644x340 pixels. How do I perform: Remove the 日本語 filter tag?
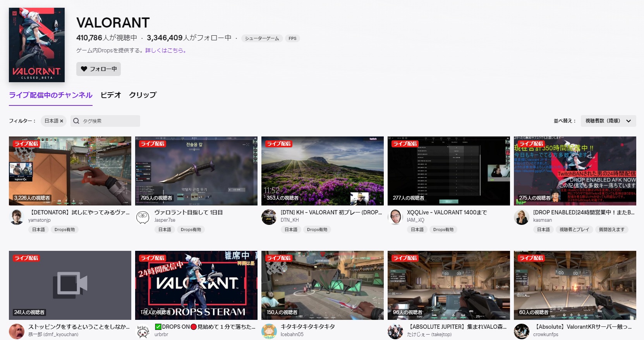click(62, 121)
